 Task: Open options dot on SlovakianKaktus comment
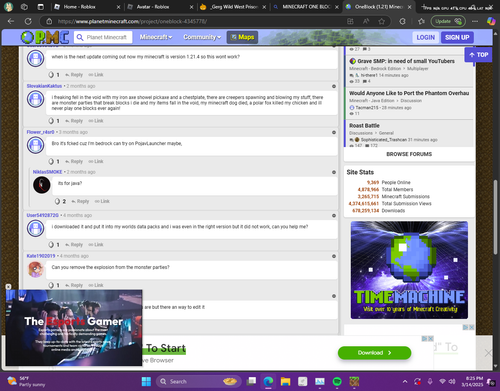tap(334, 86)
